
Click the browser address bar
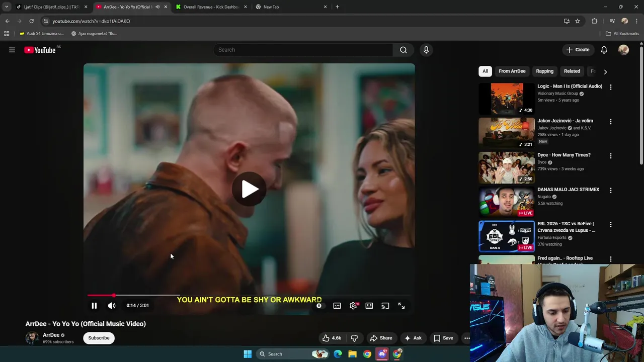pos(302,21)
